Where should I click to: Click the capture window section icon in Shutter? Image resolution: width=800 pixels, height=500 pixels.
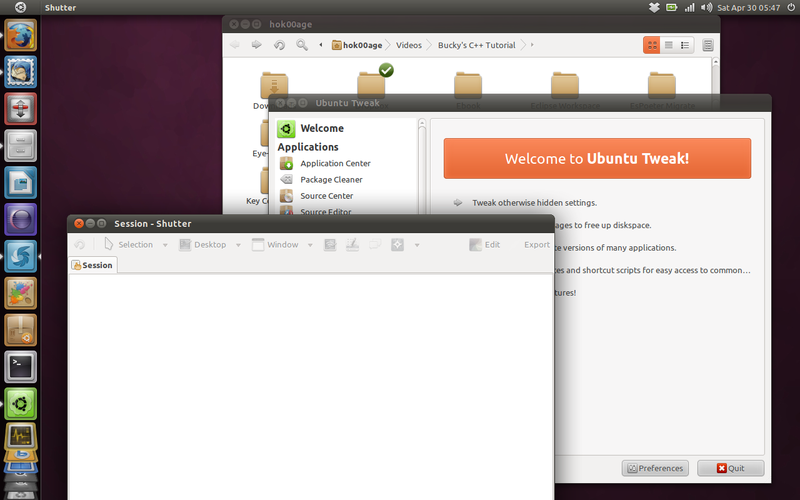(x=330, y=245)
